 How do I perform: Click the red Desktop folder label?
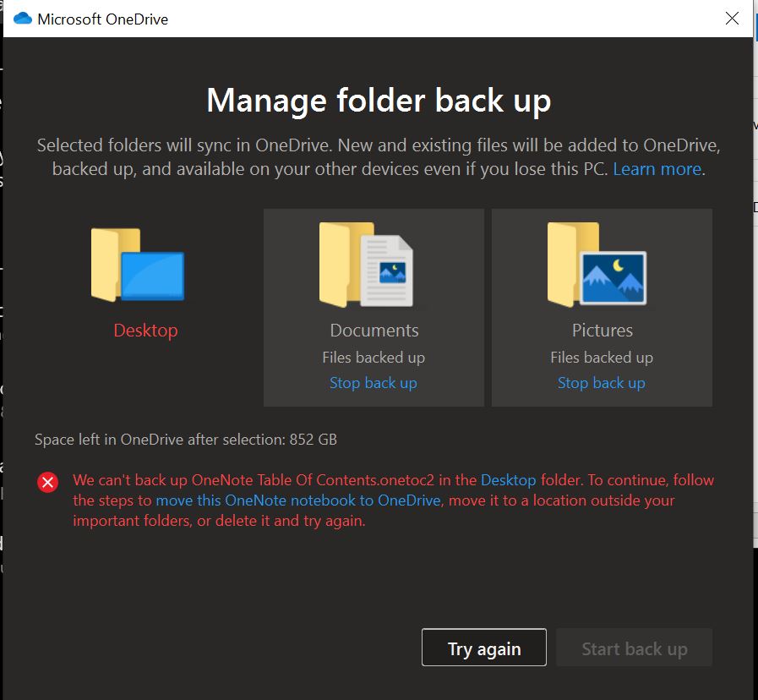[x=145, y=331]
